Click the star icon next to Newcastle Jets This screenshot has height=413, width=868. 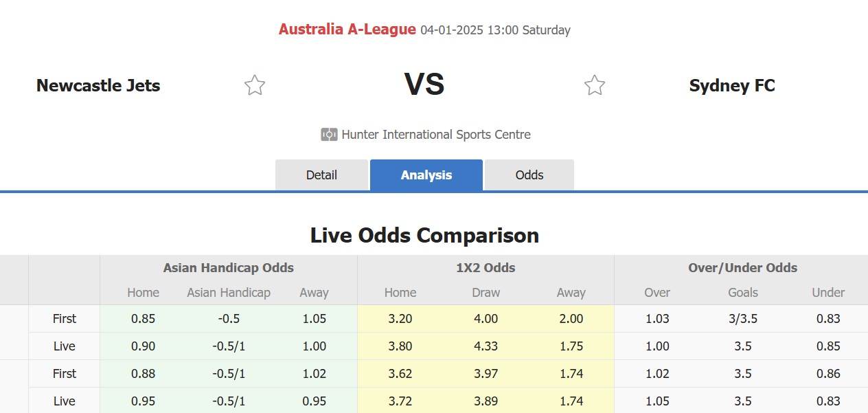click(x=254, y=85)
